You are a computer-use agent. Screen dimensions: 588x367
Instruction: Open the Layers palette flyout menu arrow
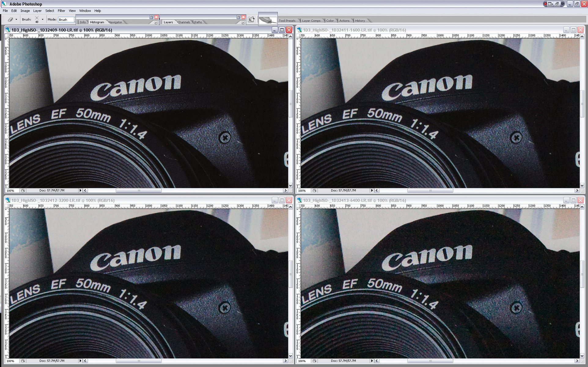(x=243, y=23)
